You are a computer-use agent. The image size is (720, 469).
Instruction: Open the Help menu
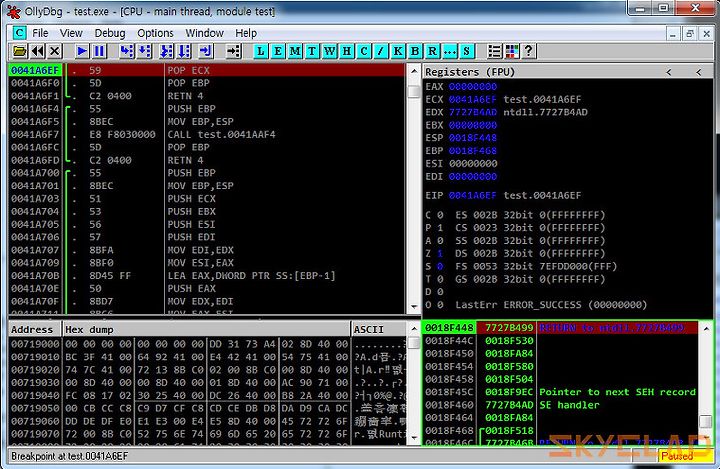click(246, 33)
